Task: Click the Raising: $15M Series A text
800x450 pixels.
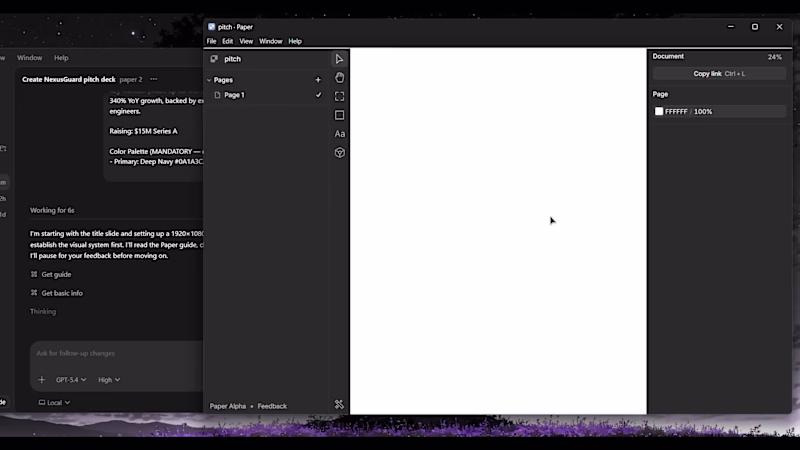Action: [143, 131]
